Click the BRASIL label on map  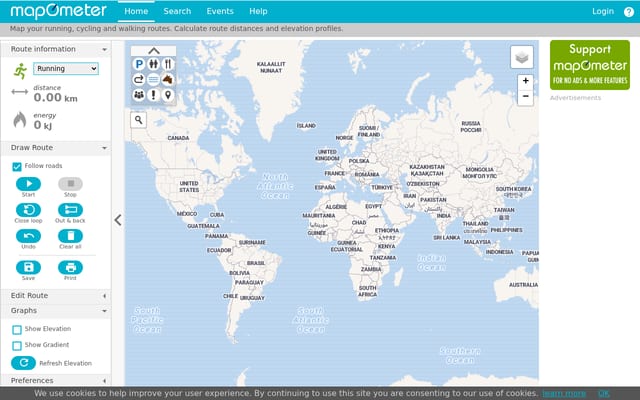point(256,263)
